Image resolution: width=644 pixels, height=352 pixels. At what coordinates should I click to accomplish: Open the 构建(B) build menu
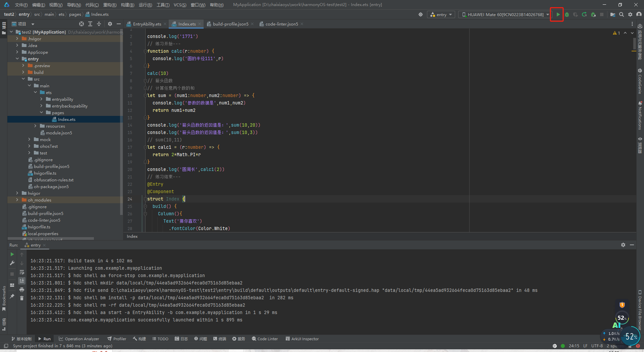(127, 5)
